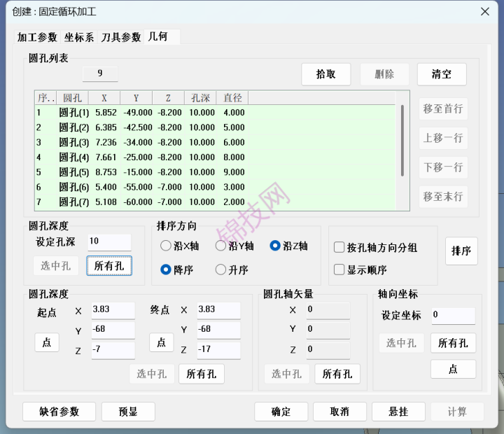Click the disabled 计算 button

point(457,412)
